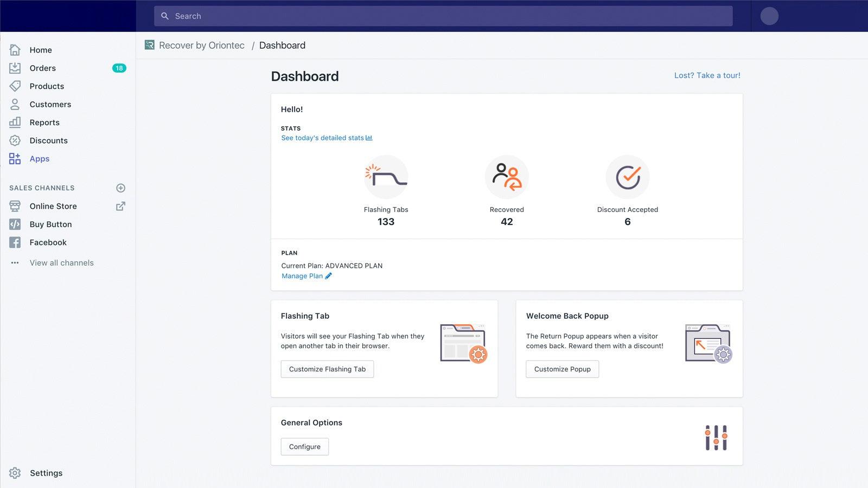The image size is (868, 488).
Task: Open the Home section from the sidebar
Action: pos(15,50)
